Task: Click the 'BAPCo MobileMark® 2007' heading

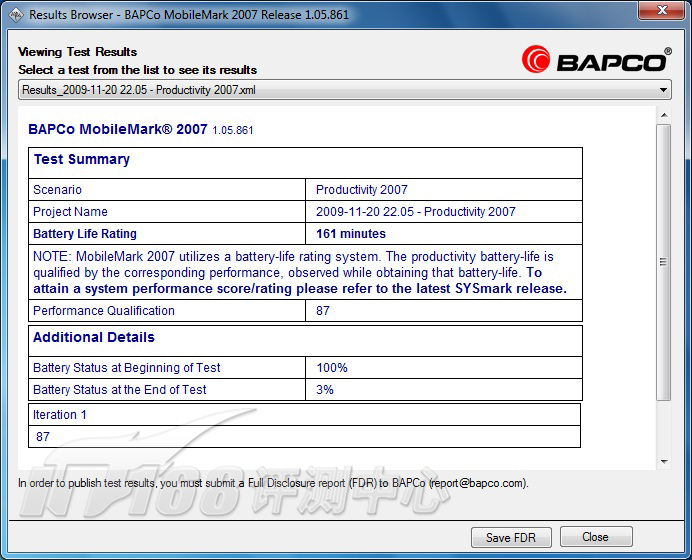Action: coord(117,129)
